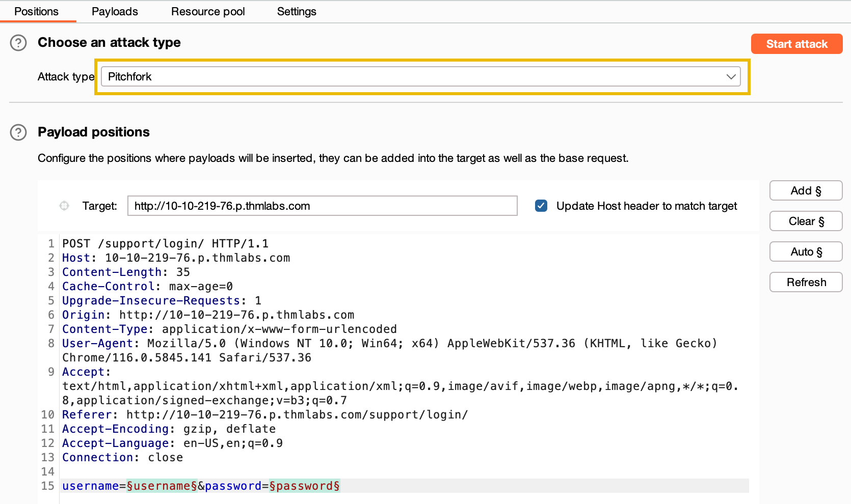Open help for Choose an attack type
This screenshot has height=504, width=851.
click(18, 43)
